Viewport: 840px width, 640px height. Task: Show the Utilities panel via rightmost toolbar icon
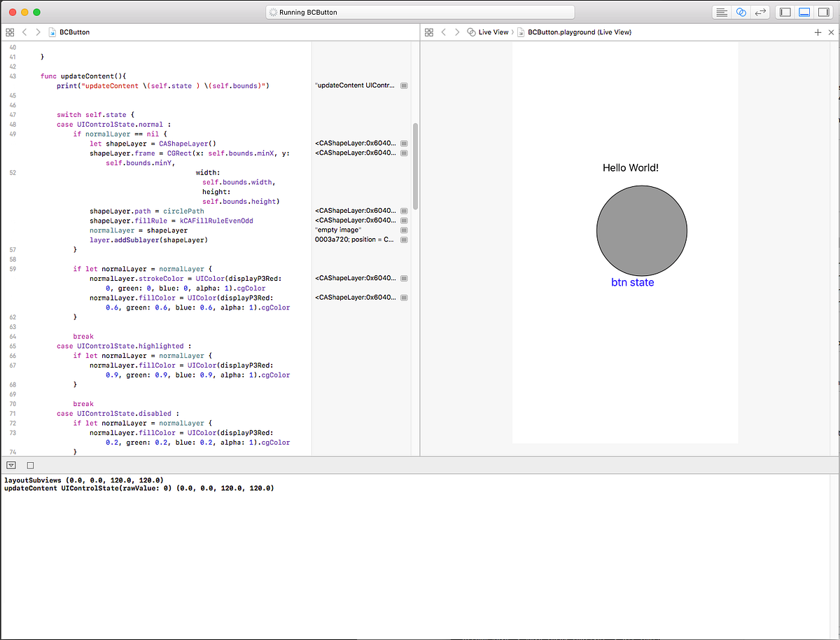tap(824, 11)
